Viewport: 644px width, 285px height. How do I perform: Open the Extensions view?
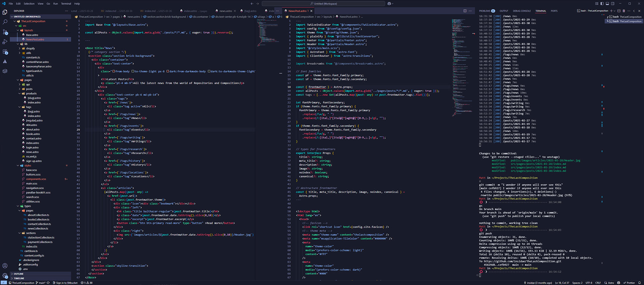5,52
